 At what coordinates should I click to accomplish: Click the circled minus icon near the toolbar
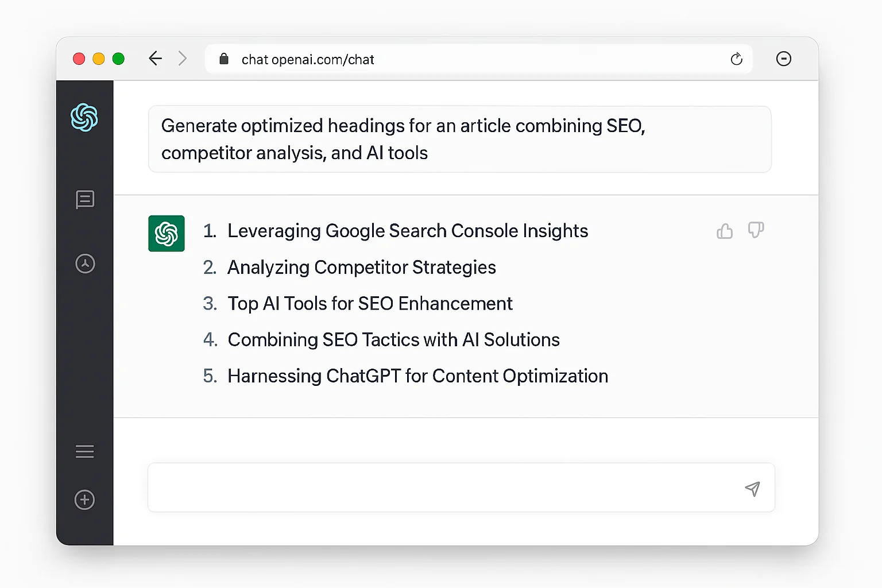click(783, 59)
